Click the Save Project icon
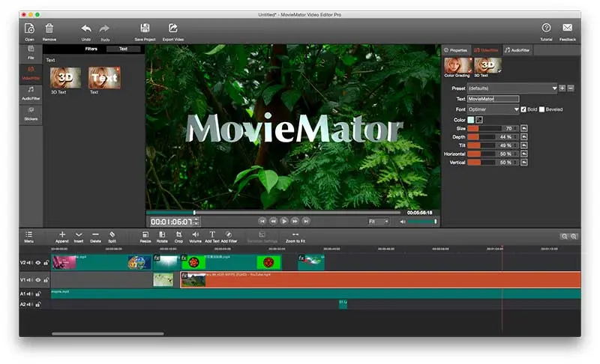Screen dimensions: 600x364 pos(145,28)
